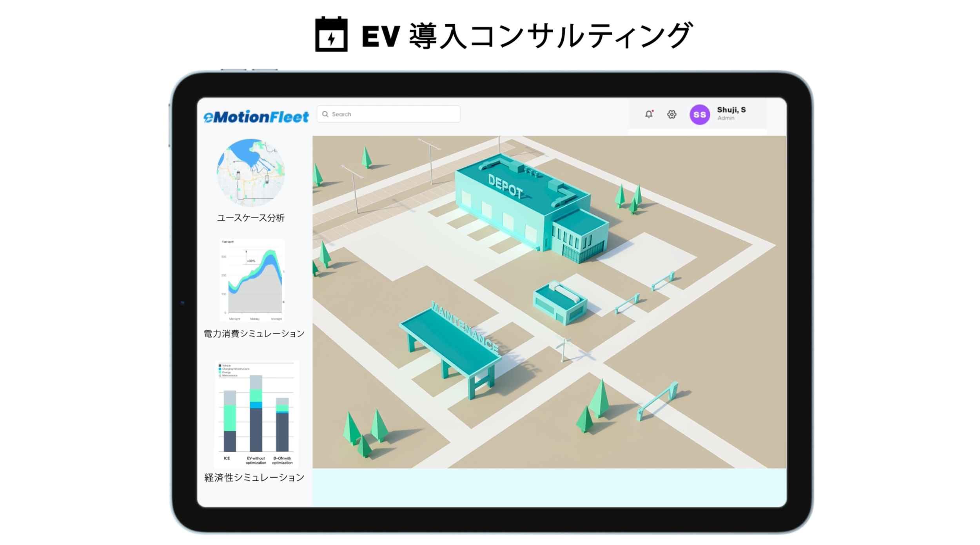Click the eMotionFleet logo

pyautogui.click(x=256, y=117)
